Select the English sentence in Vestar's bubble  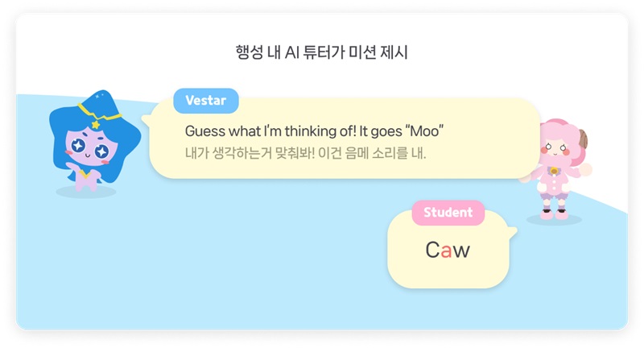(315, 130)
